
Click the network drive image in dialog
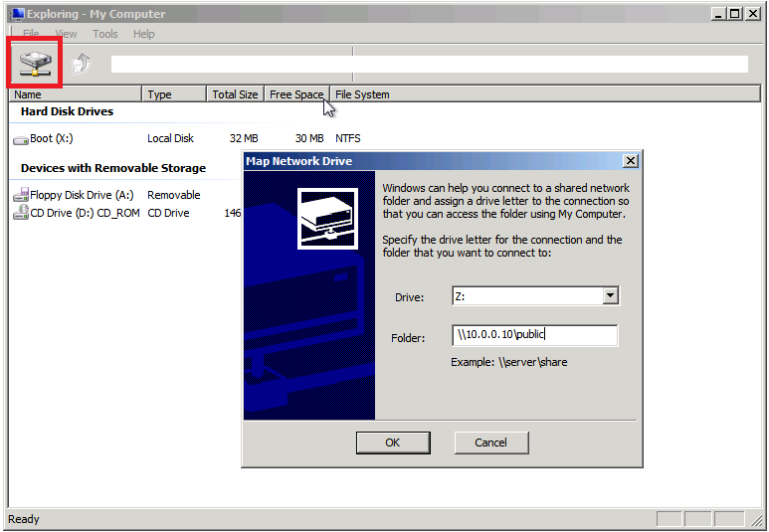pos(327,219)
